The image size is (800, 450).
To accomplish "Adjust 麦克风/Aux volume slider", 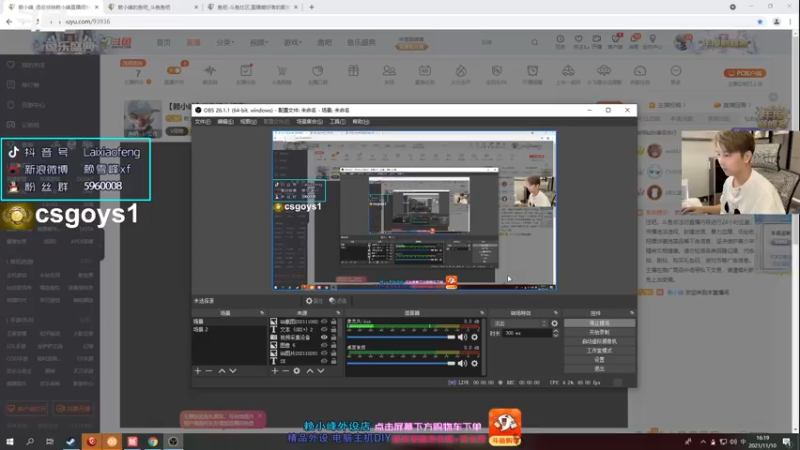I will [x=401, y=337].
